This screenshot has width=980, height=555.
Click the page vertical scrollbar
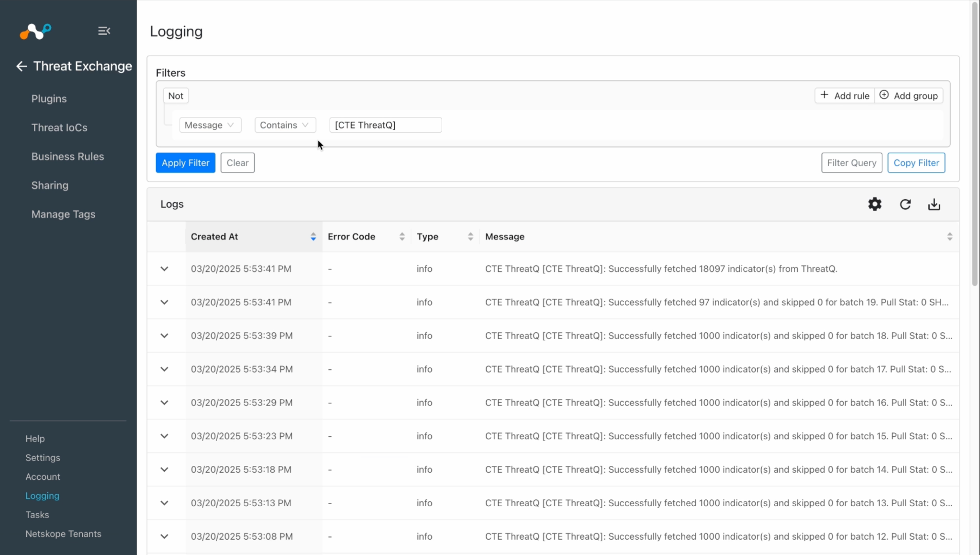click(x=975, y=144)
